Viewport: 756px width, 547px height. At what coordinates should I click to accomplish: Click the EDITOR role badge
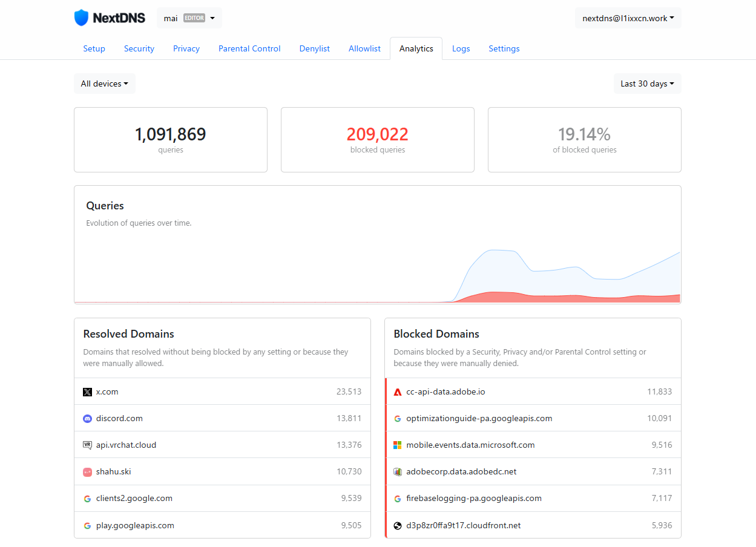tap(194, 18)
